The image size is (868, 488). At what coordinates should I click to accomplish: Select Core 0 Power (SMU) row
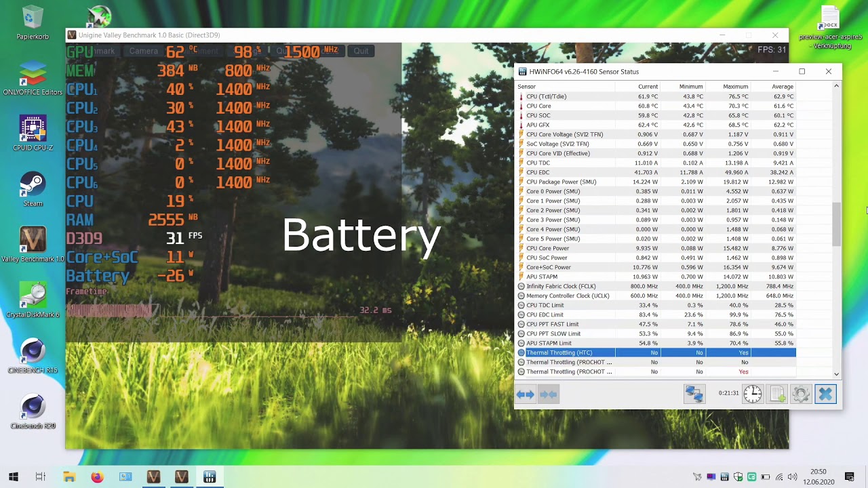pos(655,191)
